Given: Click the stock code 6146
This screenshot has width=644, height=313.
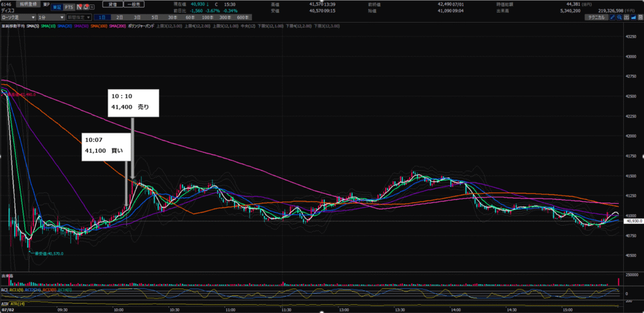Looking at the screenshot, I should [x=5, y=4].
